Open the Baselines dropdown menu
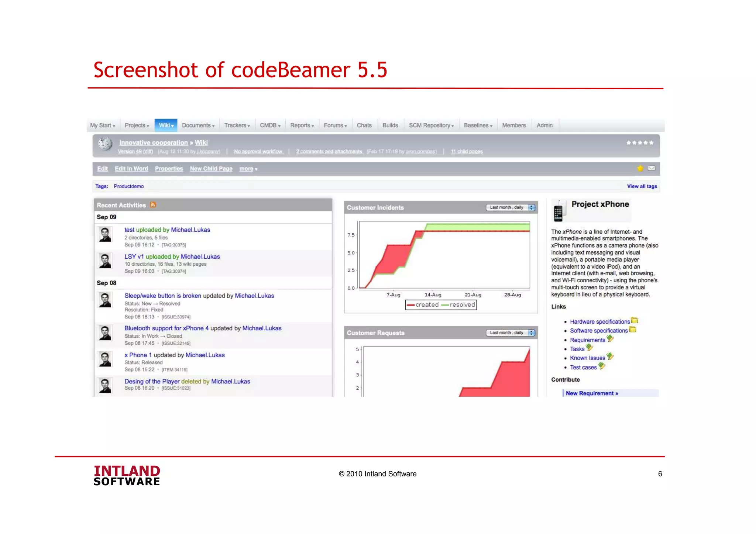Image resolution: width=756 pixels, height=534 pixels. point(478,125)
